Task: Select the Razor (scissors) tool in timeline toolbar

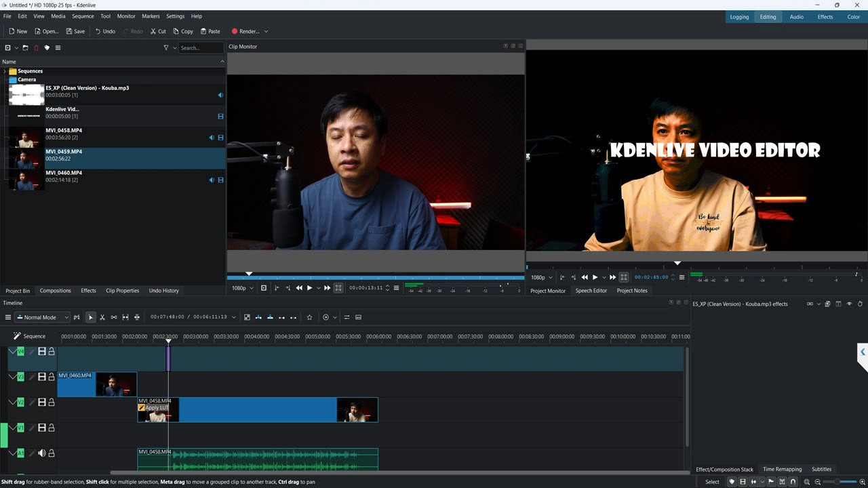Action: pyautogui.click(x=102, y=317)
